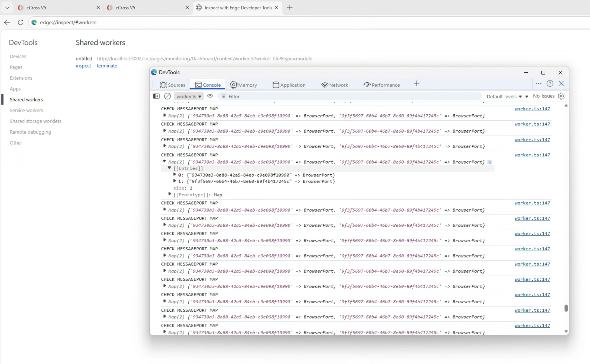Open the Network panel

point(335,85)
